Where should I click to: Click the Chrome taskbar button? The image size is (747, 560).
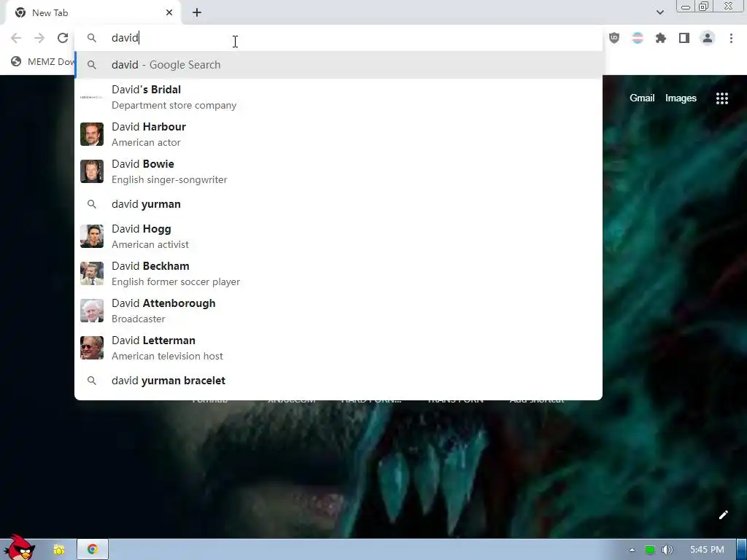[x=93, y=550]
